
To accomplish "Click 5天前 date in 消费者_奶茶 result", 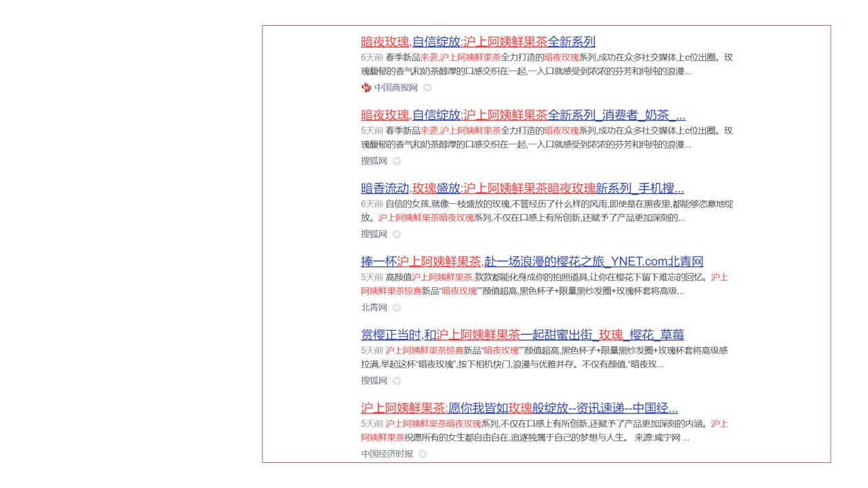I will point(372,131).
